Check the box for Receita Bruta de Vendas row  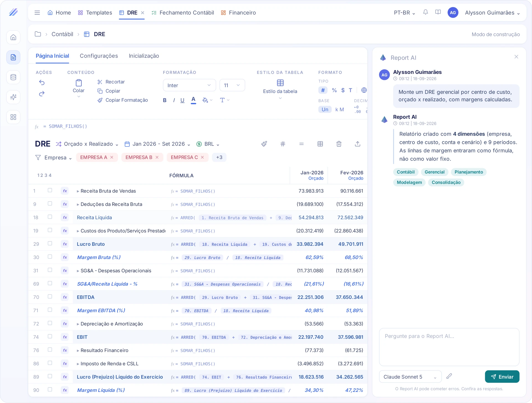[x=50, y=190]
